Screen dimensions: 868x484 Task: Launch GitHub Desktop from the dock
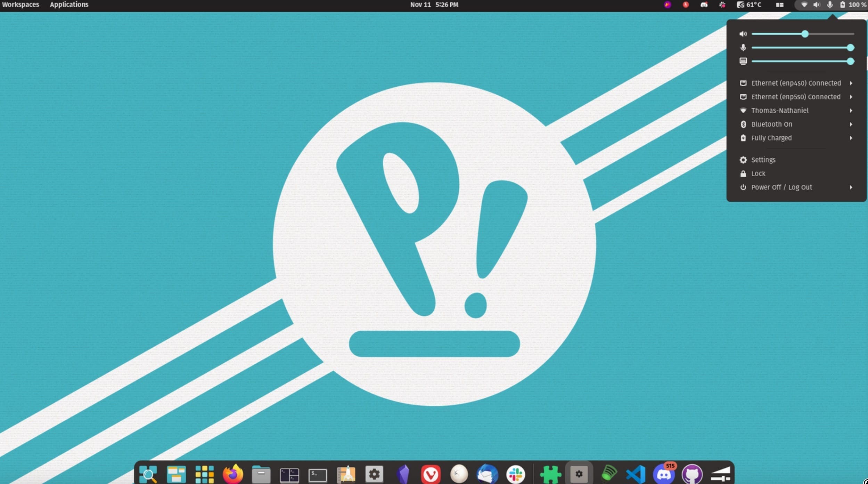692,474
